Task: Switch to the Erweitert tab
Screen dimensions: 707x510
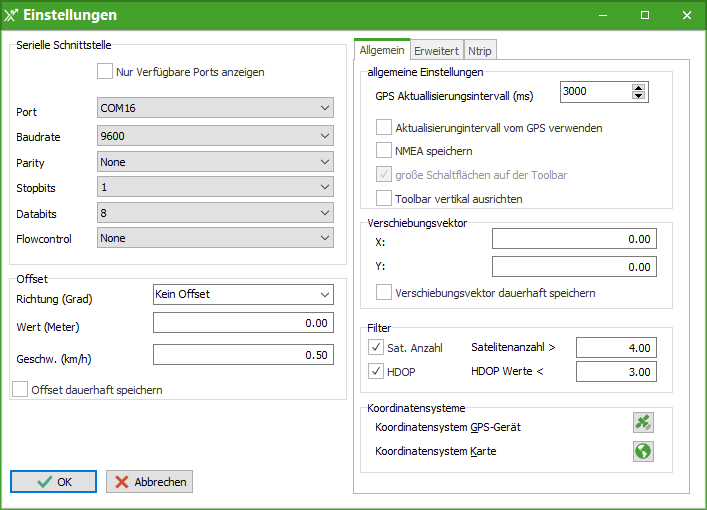Action: (x=436, y=51)
